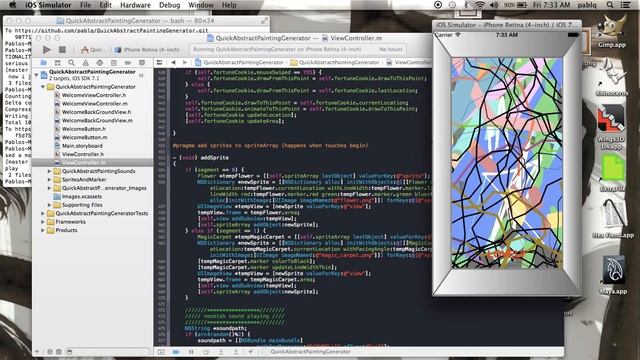The width and height of the screenshot is (640, 360).
Task: Go forward with the editor forward arrow
Action: coord(185,62)
